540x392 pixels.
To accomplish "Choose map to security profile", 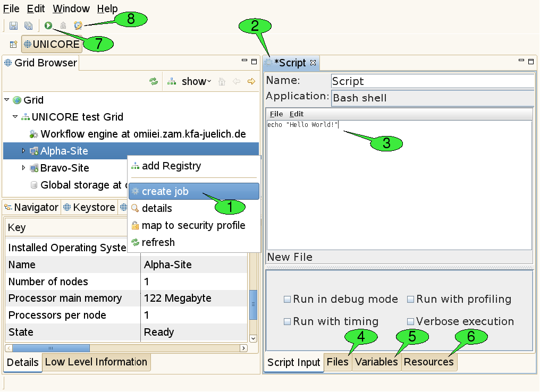I will (193, 225).
